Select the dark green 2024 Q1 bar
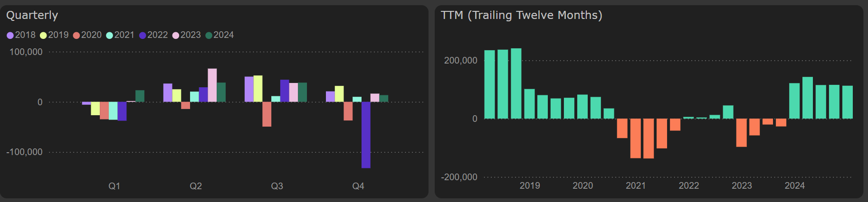Screen dimensions: 868x202 [x=140, y=96]
